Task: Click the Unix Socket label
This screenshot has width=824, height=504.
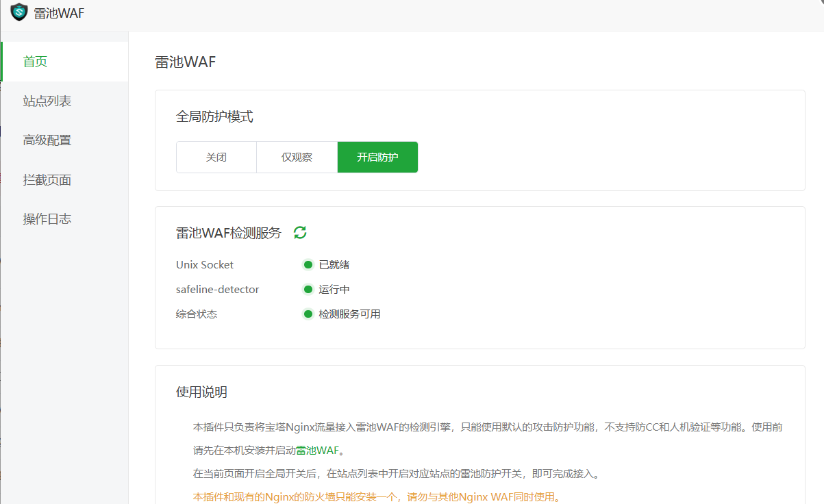Action: click(205, 265)
